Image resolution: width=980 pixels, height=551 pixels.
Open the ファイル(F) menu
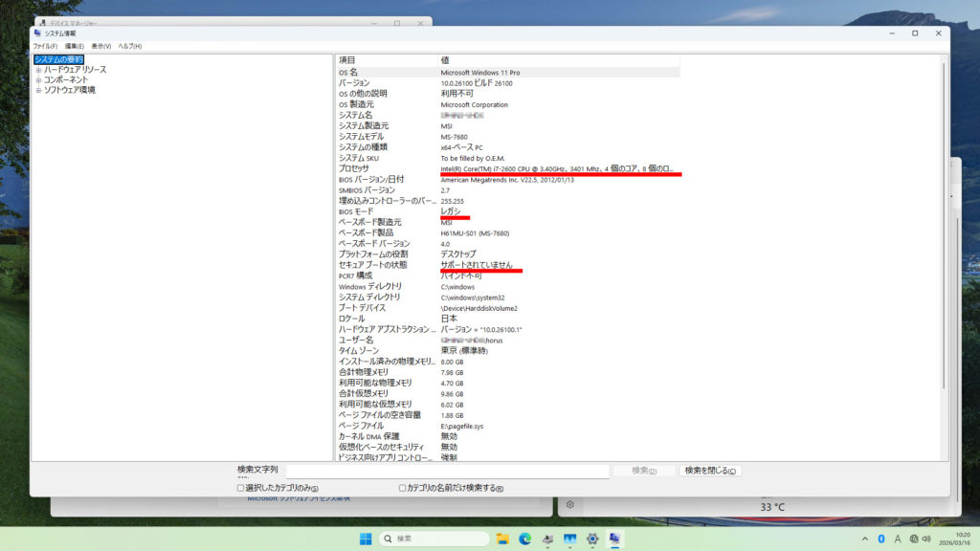(45, 46)
